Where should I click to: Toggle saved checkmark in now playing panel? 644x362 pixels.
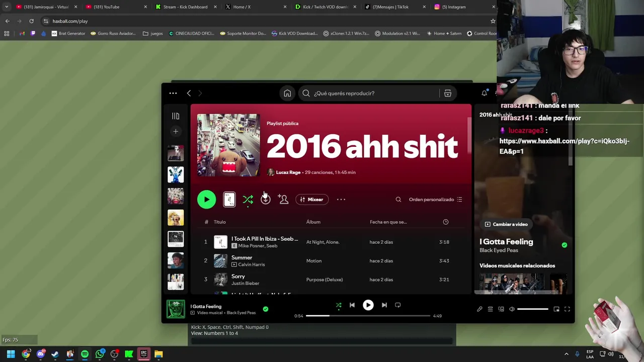(564, 245)
